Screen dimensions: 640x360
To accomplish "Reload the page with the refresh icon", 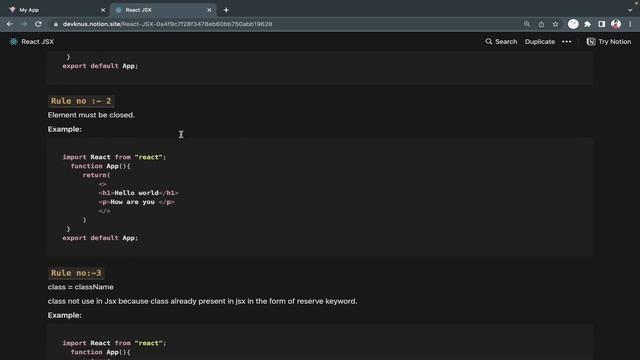I will 38,24.
